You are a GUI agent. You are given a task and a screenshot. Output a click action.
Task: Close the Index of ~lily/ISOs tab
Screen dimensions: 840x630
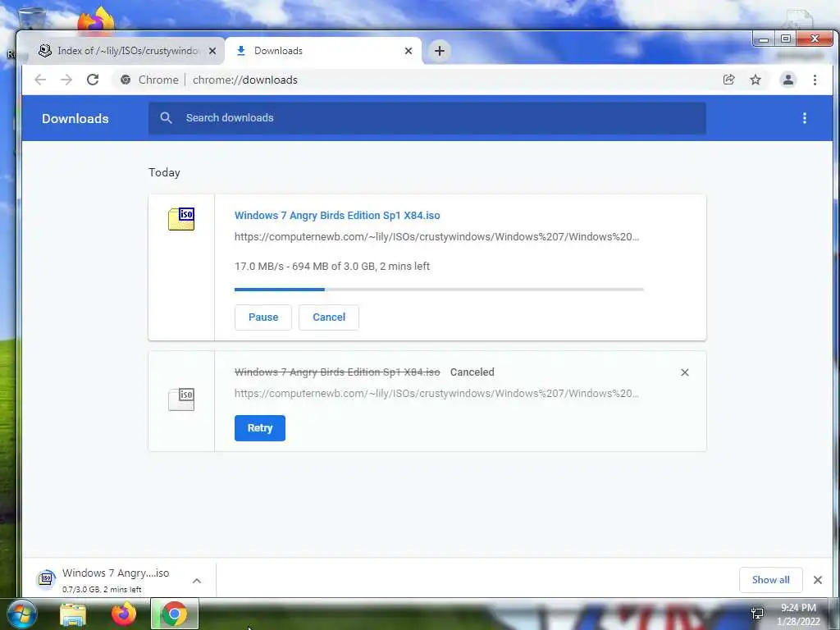point(212,51)
